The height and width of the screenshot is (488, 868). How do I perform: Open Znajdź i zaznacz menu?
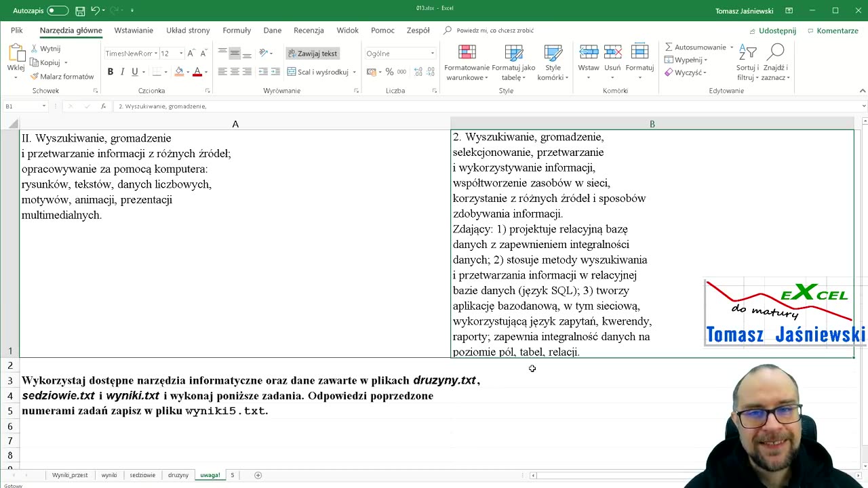(776, 63)
